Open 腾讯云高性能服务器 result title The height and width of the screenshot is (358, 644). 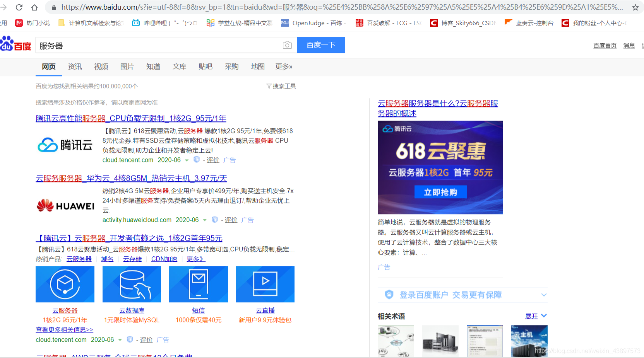(x=131, y=118)
